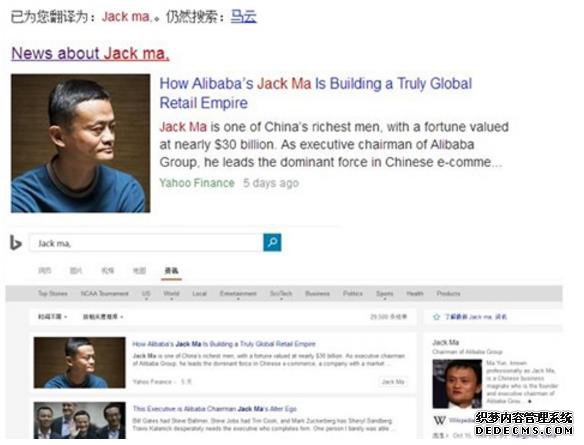584x445 pixels.
Task: Select the Top Stories category
Action: (x=53, y=293)
